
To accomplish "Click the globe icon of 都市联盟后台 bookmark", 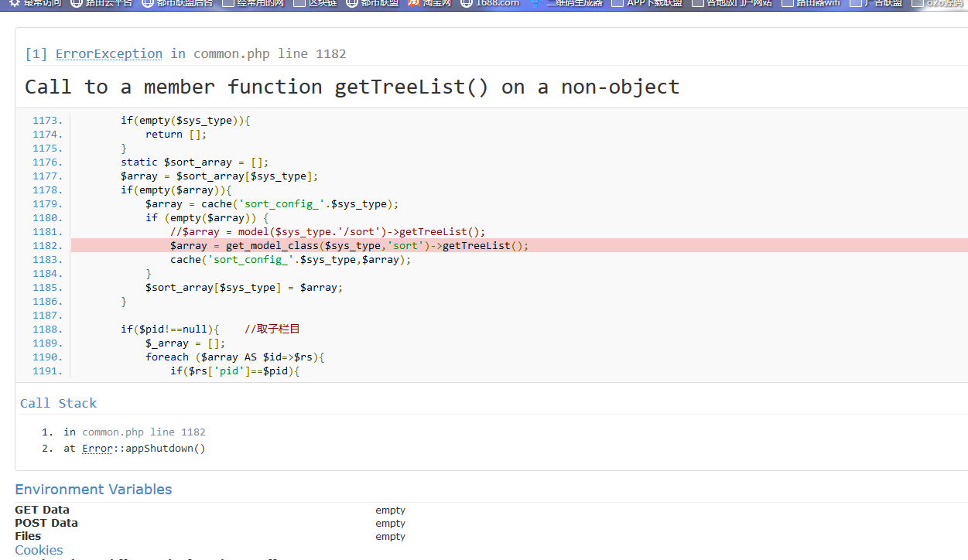I will click(x=146, y=2).
